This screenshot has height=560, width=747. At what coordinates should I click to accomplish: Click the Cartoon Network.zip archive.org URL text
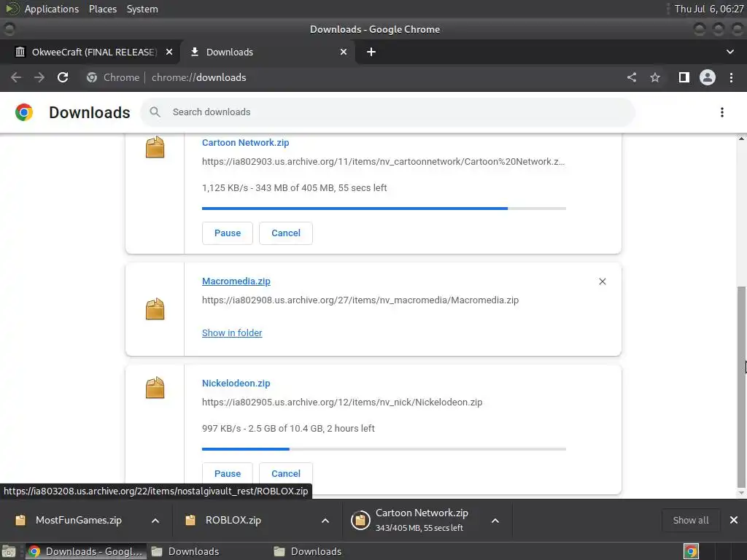click(384, 161)
